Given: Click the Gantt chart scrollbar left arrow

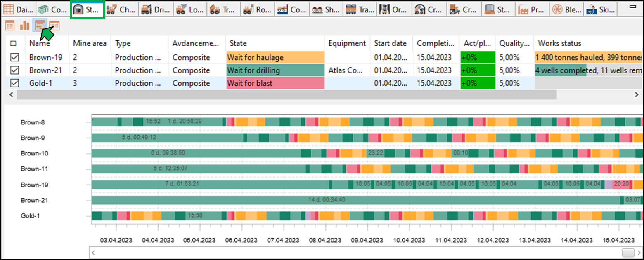Looking at the screenshot, I should point(94,252).
